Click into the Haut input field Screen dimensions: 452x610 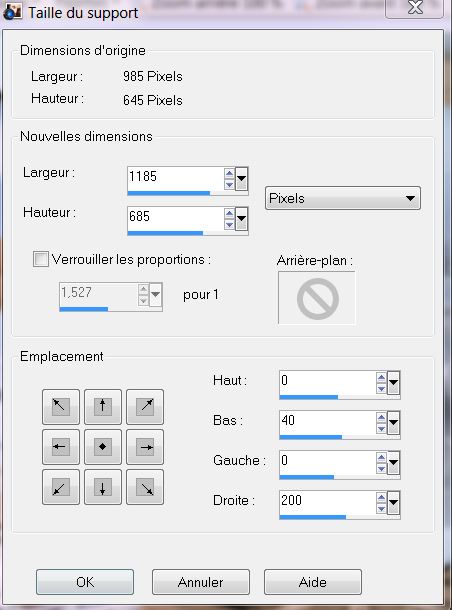(327, 382)
